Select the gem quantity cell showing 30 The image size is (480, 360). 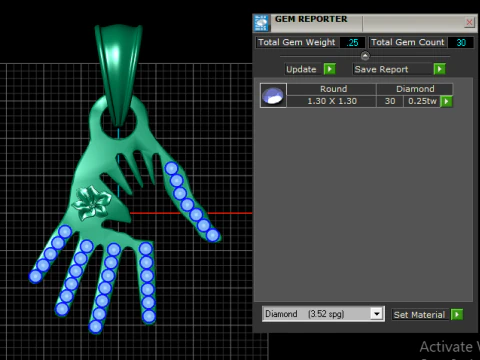(x=390, y=101)
